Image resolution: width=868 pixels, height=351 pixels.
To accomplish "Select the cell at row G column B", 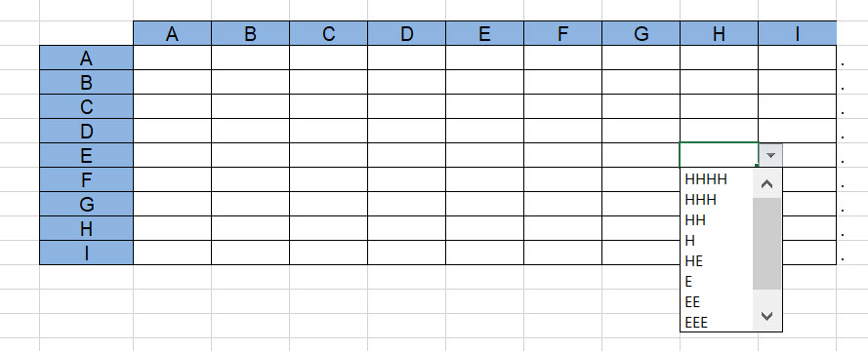I will coord(250,204).
